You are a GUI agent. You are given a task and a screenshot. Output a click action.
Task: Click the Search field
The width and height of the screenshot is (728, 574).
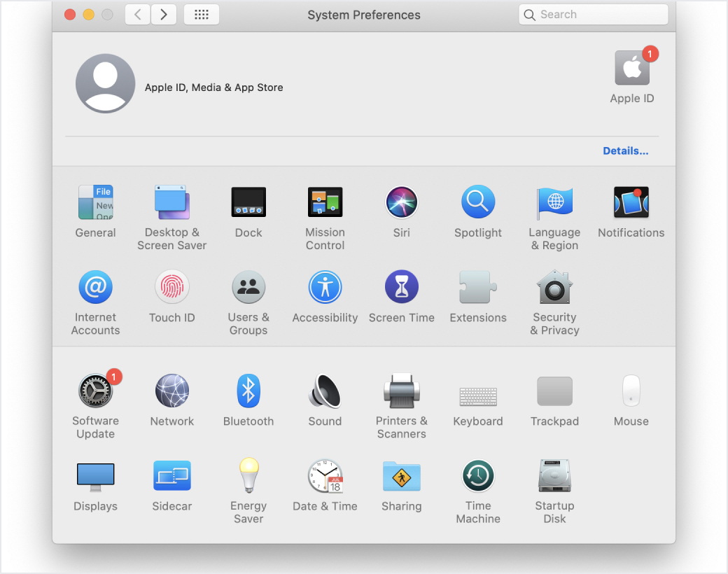(594, 15)
